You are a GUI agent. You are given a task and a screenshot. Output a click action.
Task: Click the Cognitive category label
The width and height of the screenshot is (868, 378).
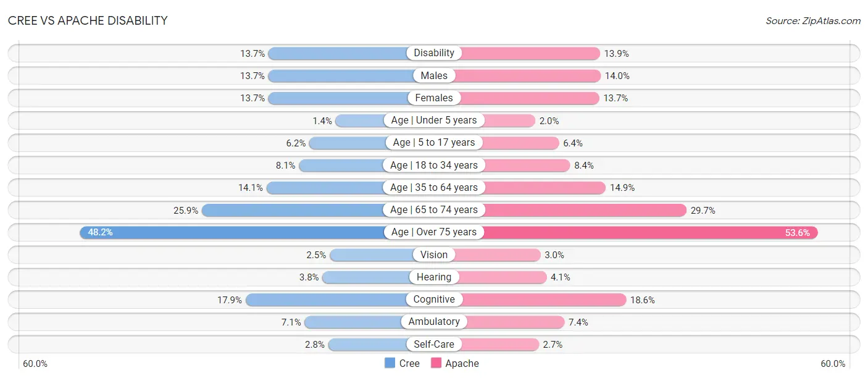click(434, 300)
